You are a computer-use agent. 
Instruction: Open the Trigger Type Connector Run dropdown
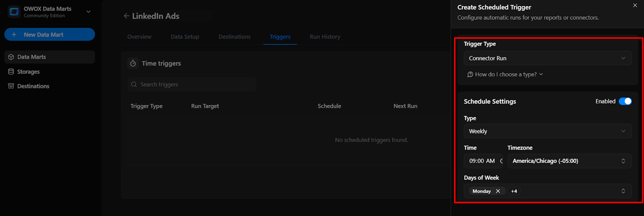point(547,58)
